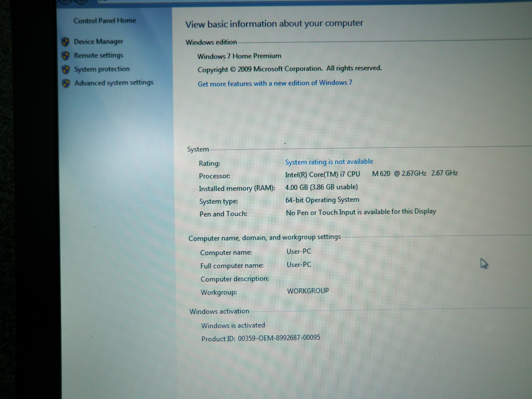Image resolution: width=532 pixels, height=399 pixels.
Task: Click the Computer name value 'User-PC'
Action: 299,251
